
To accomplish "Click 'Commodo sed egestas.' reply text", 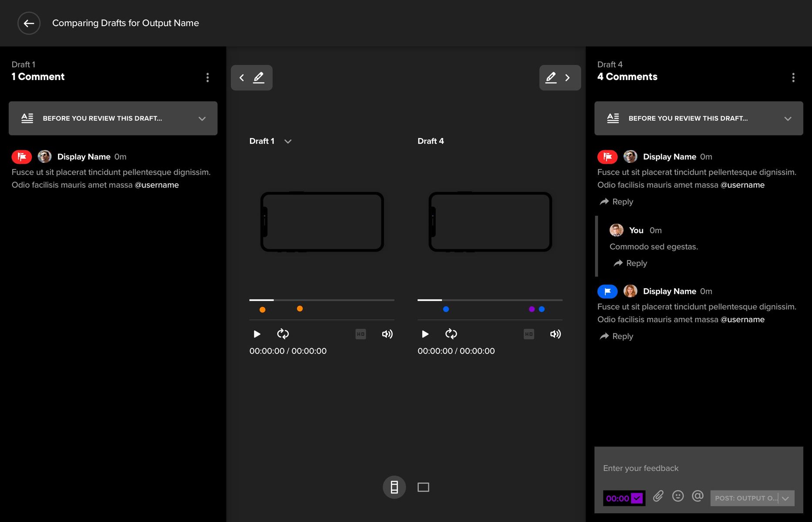I will pos(654,247).
